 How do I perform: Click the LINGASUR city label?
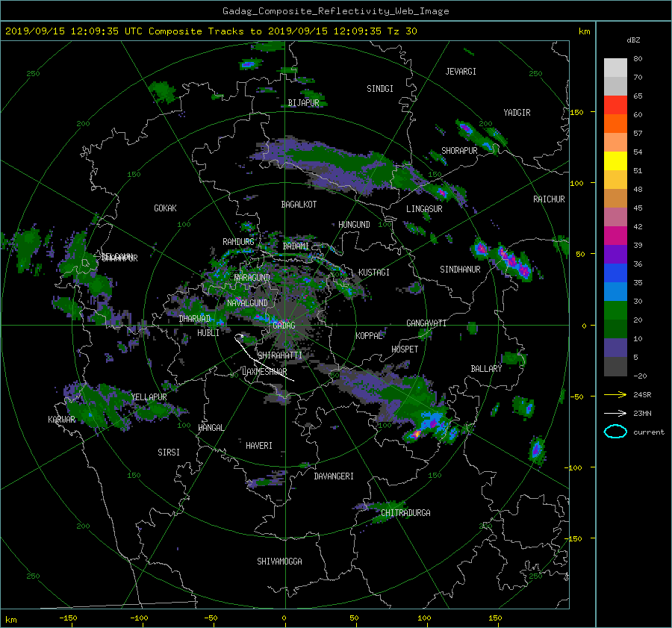coord(424,209)
